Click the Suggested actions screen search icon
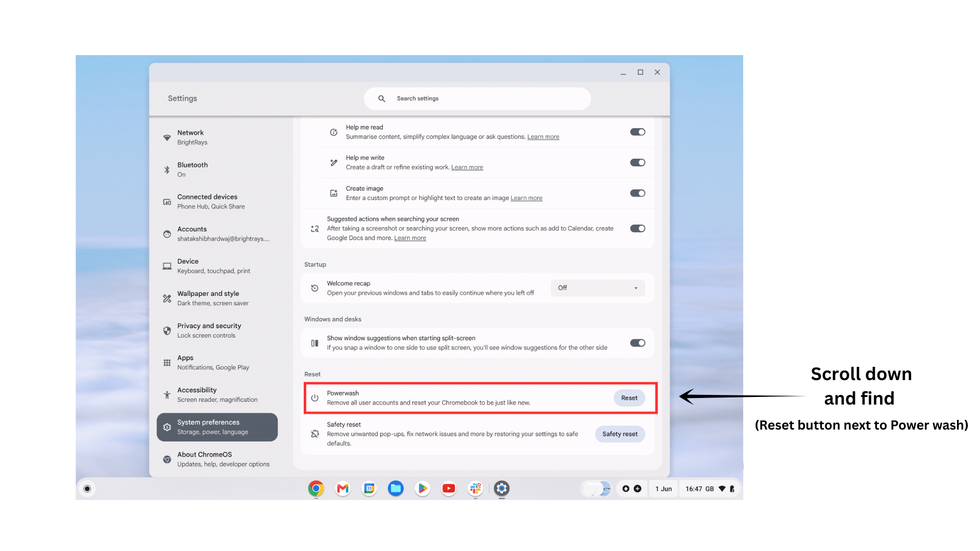Viewport: 980px width, 551px height. pos(314,229)
